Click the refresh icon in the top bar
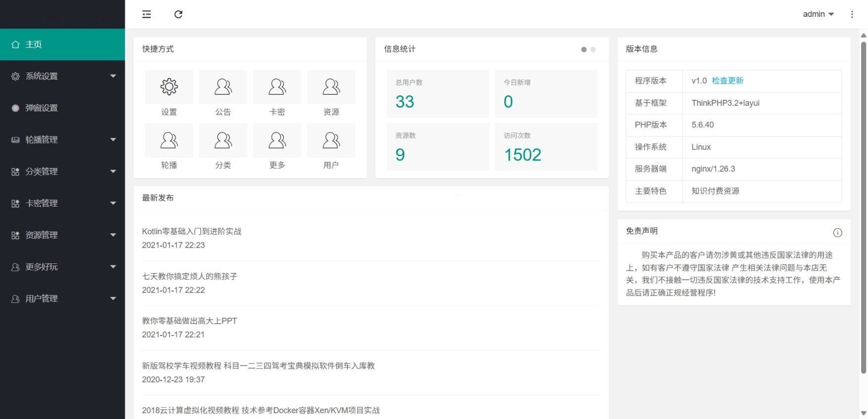This screenshot has width=868, height=419. tap(179, 14)
